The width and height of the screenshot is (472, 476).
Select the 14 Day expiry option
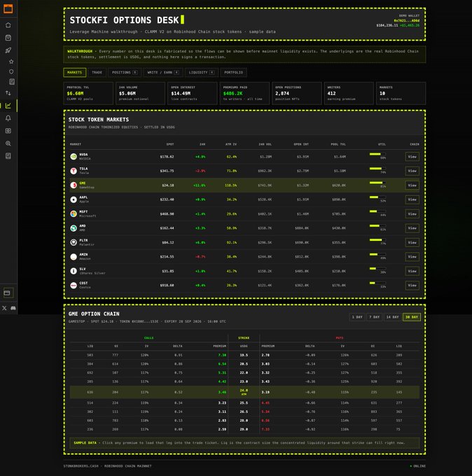pos(392,317)
